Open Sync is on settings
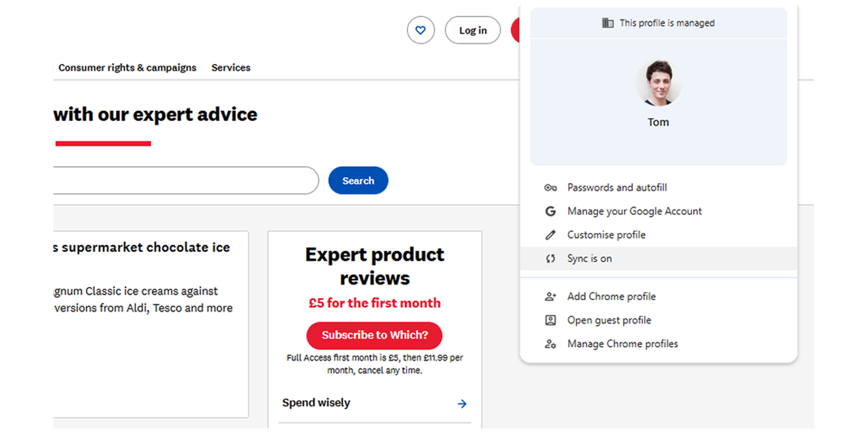The image size is (868, 434). click(x=589, y=259)
